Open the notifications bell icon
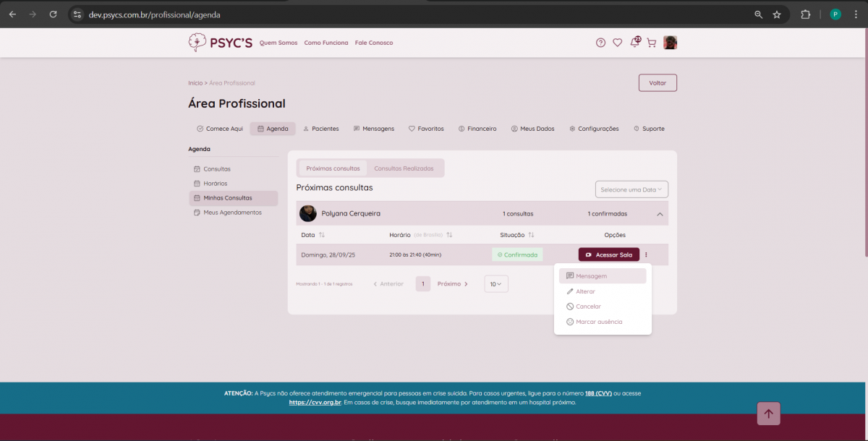The image size is (868, 441). pyautogui.click(x=634, y=43)
